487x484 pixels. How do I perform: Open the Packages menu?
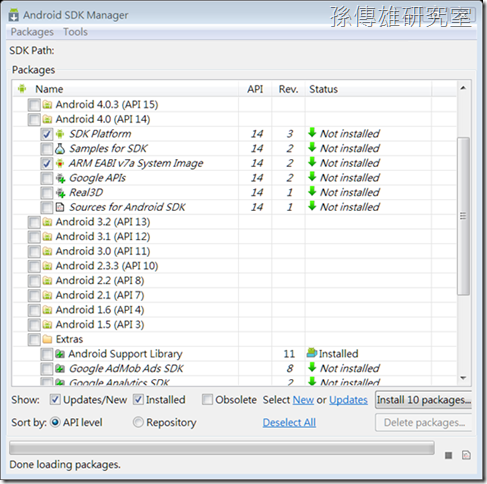click(32, 32)
